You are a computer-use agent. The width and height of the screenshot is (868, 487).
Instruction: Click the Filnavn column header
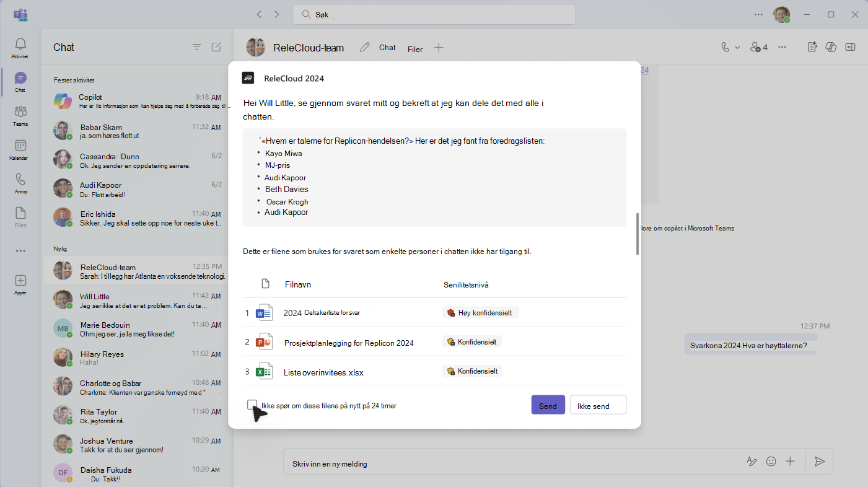pos(297,284)
